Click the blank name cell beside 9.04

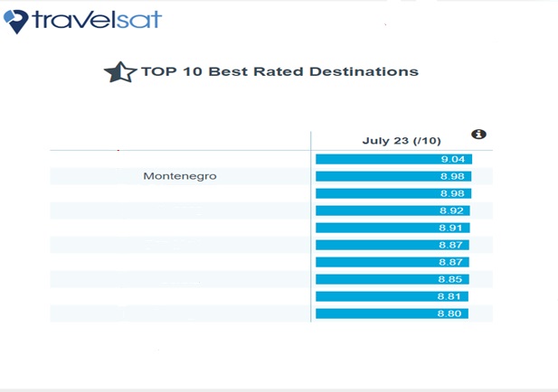click(180, 159)
